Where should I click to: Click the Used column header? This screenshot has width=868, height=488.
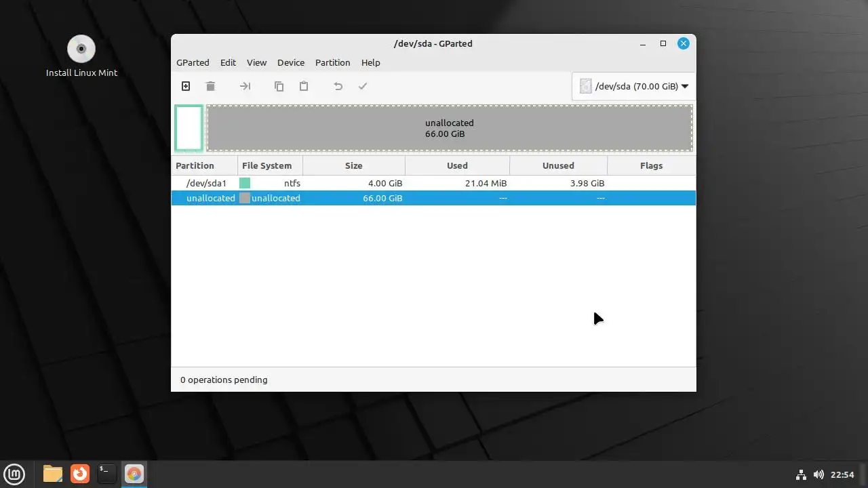pos(457,165)
